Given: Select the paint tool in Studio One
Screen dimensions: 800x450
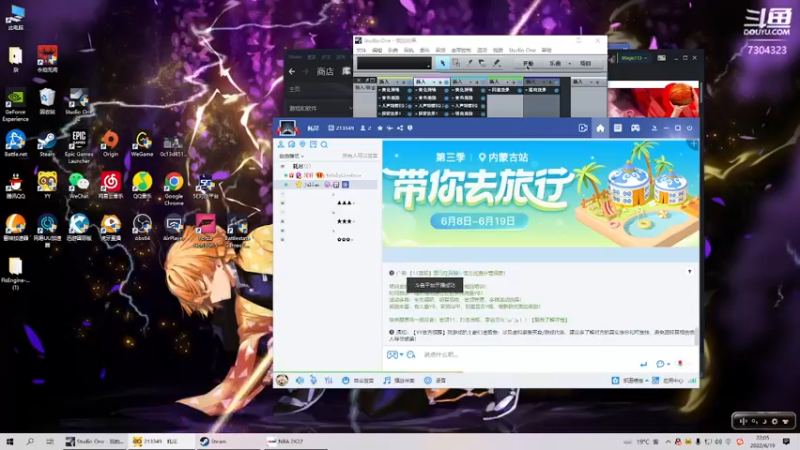Looking at the screenshot, I should click(496, 63).
